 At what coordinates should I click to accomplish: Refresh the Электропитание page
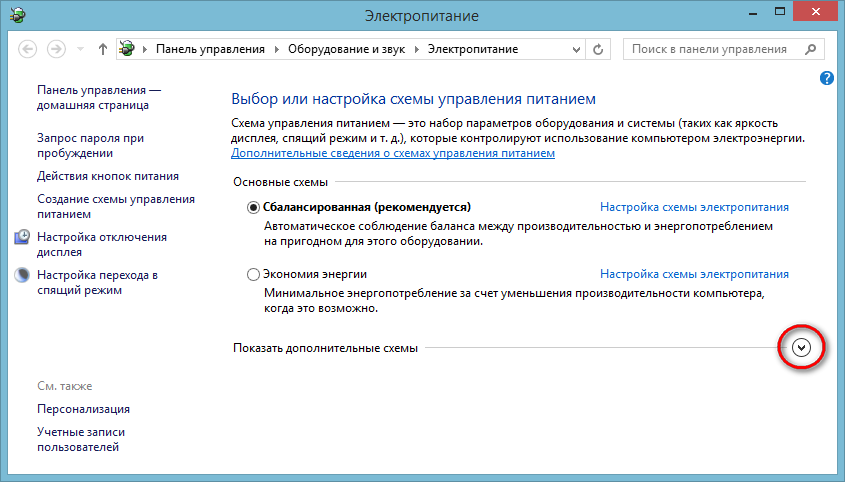point(598,50)
